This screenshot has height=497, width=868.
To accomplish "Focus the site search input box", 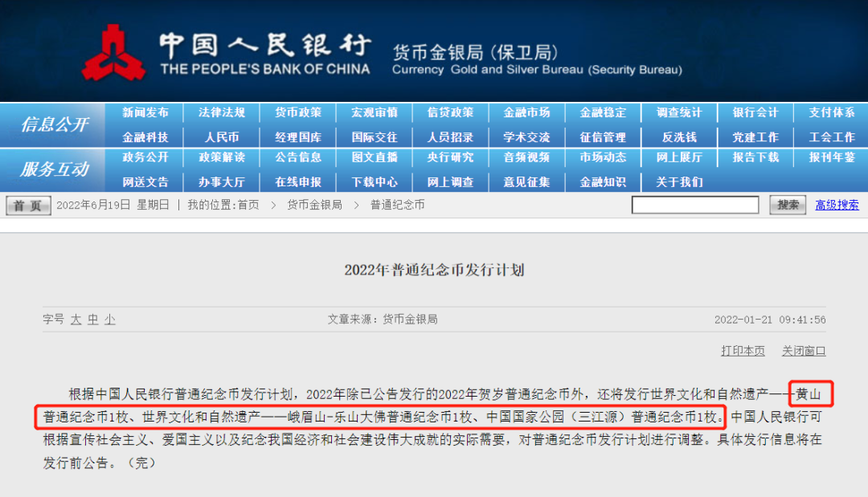I will tap(695, 205).
